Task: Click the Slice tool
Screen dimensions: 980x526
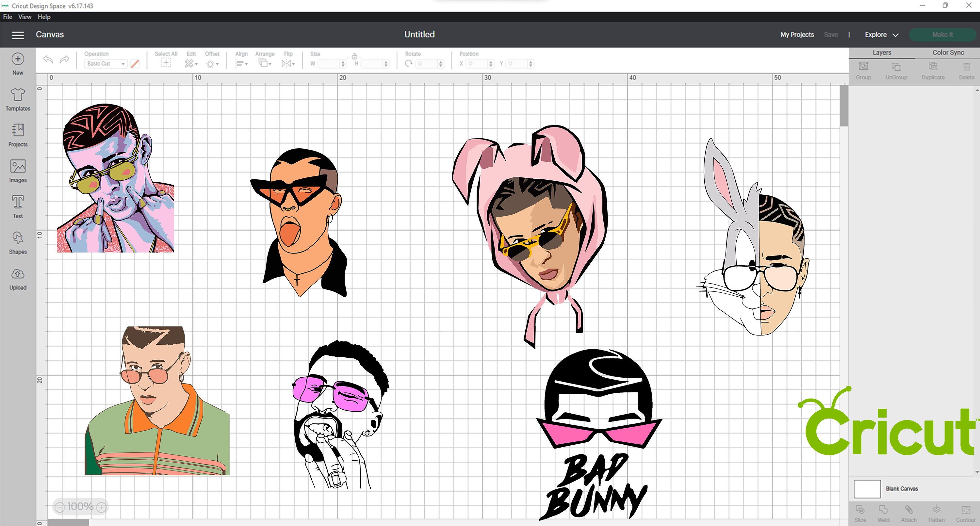Action: point(860,514)
